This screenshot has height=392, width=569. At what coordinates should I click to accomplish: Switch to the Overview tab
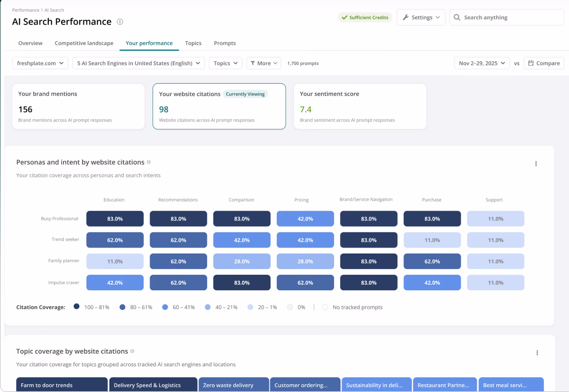[30, 43]
